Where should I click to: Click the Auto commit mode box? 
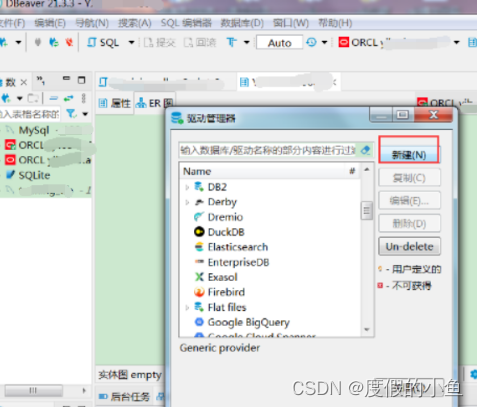279,43
